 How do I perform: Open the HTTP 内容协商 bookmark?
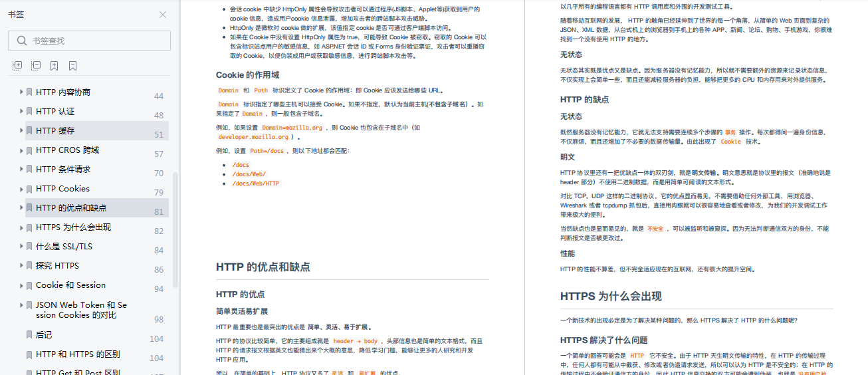tap(63, 92)
